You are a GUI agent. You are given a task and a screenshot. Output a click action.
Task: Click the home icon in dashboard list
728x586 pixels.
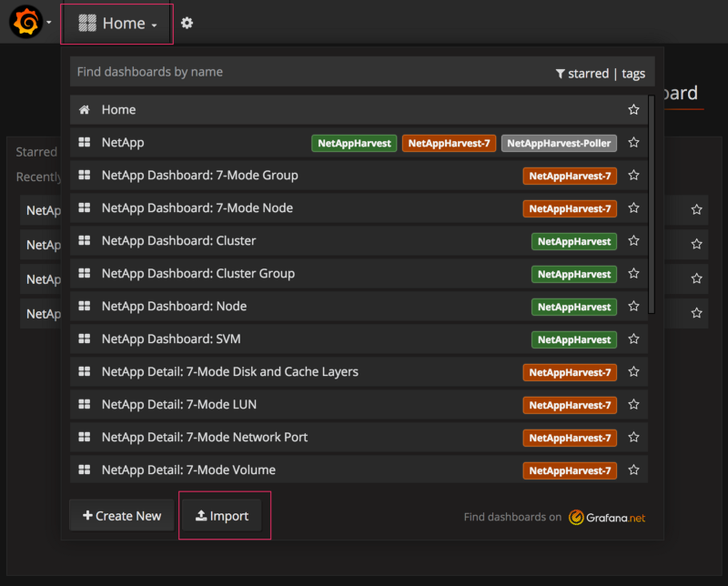pyautogui.click(x=85, y=110)
